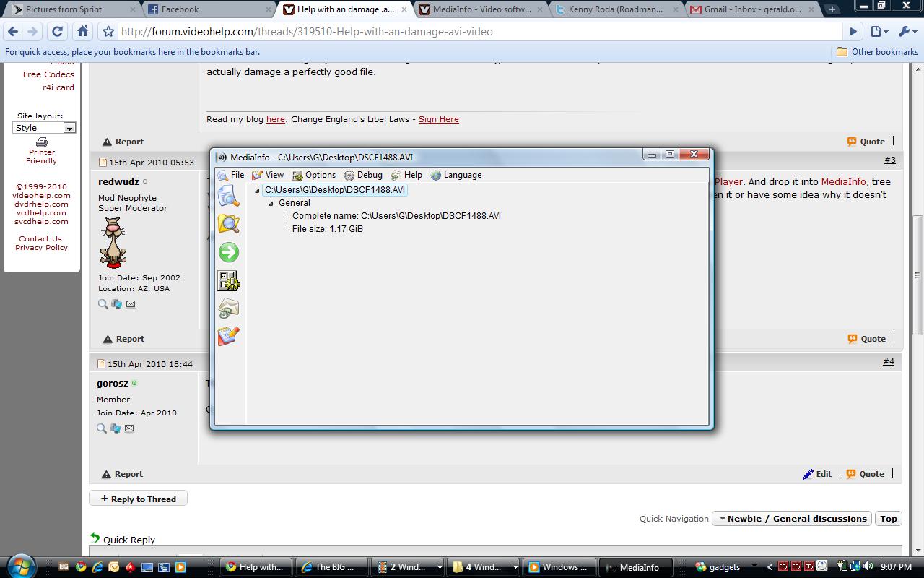The width and height of the screenshot is (924, 578).
Task: Open MediaInfo's Help menu
Action: 406,175
